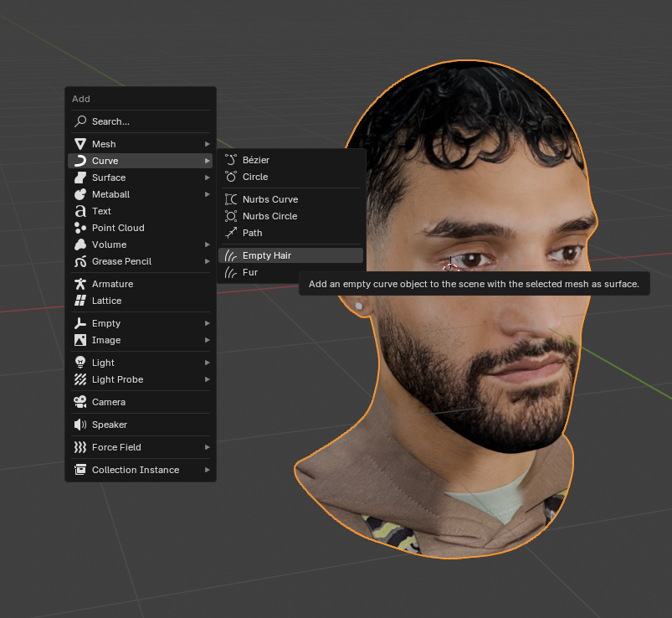The height and width of the screenshot is (618, 672).
Task: Expand the Collection Instance submenu arrow
Action: point(208,470)
